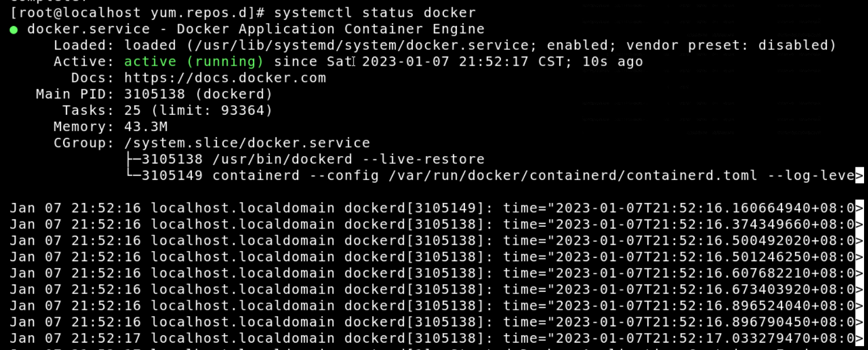Click the truncation arrow on the 16.160664940 log line
Viewport: 868px width, 350px height.
860,208
